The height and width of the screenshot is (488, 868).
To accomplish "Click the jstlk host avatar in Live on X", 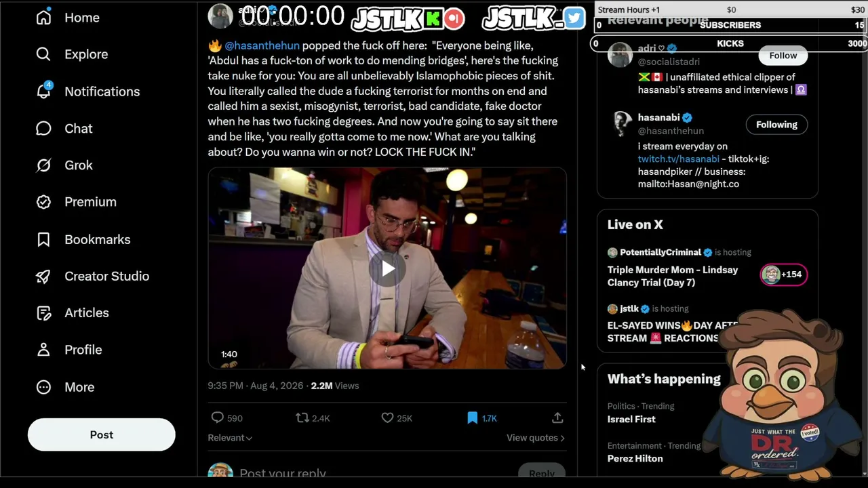I will point(612,309).
